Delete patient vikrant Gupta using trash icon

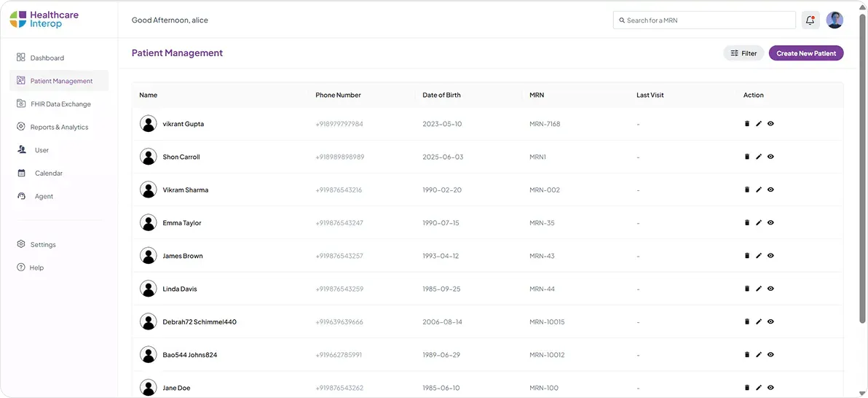746,124
